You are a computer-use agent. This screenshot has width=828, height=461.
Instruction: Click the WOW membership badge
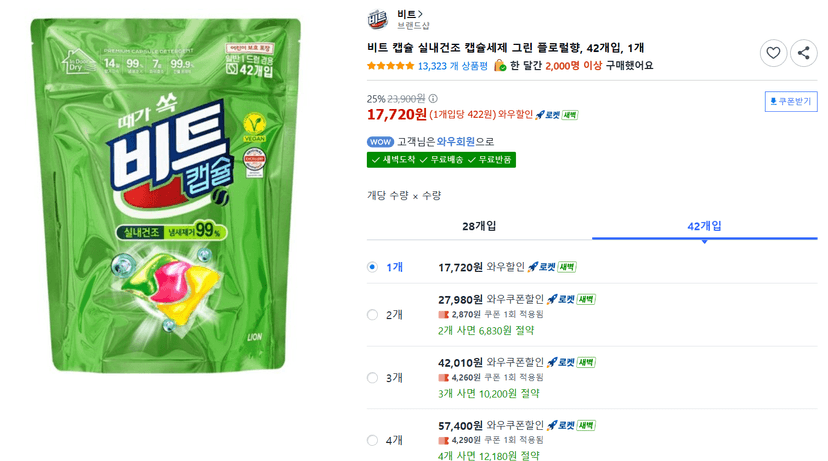click(x=380, y=142)
